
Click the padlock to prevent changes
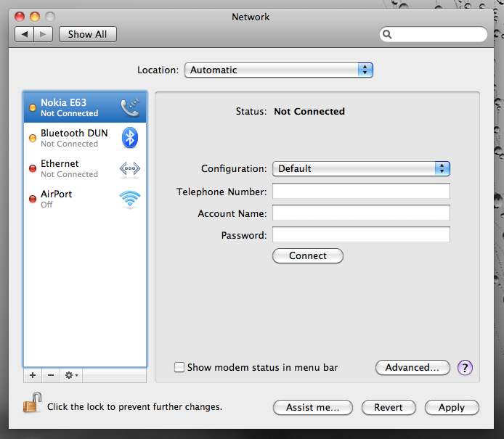pyautogui.click(x=32, y=403)
